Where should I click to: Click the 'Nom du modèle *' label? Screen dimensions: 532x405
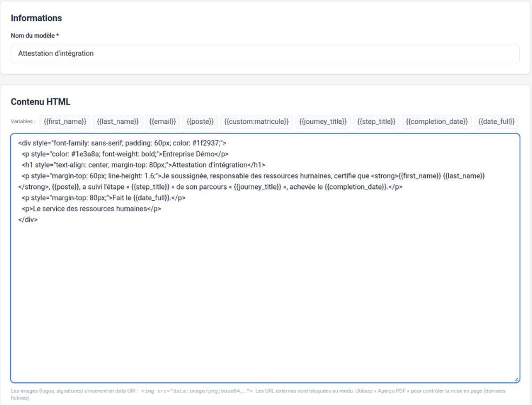tap(35, 36)
